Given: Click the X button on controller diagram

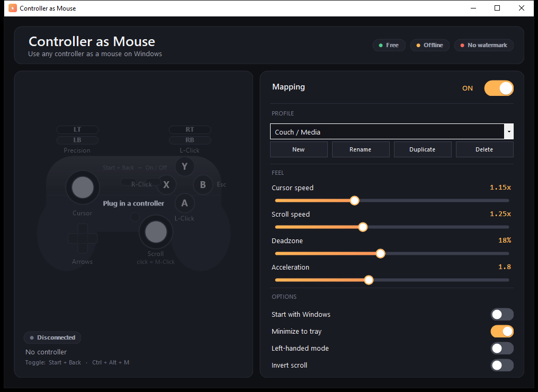Looking at the screenshot, I should click(166, 185).
